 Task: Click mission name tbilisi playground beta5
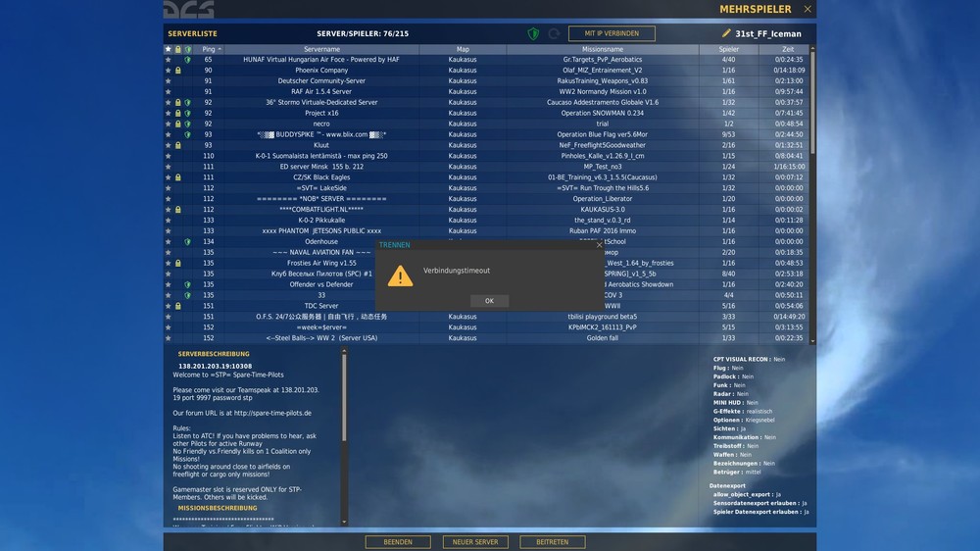pos(603,317)
